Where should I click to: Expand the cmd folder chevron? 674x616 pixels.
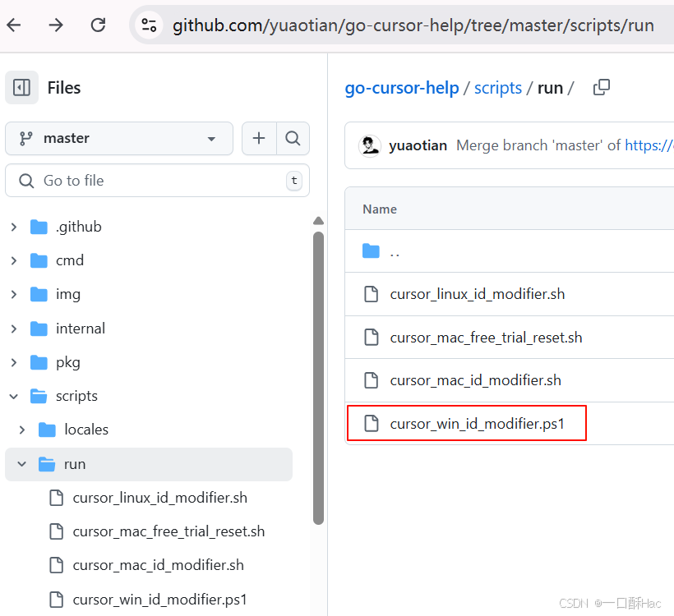point(14,260)
